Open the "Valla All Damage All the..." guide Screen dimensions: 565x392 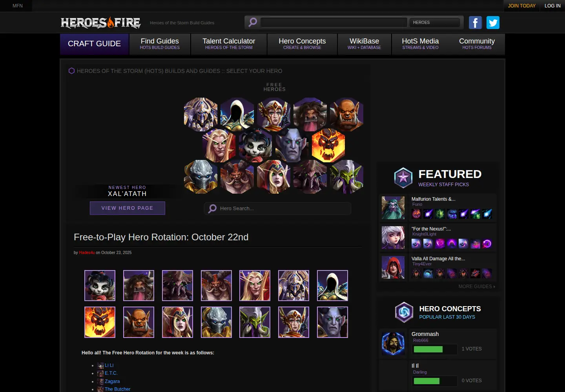click(438, 259)
